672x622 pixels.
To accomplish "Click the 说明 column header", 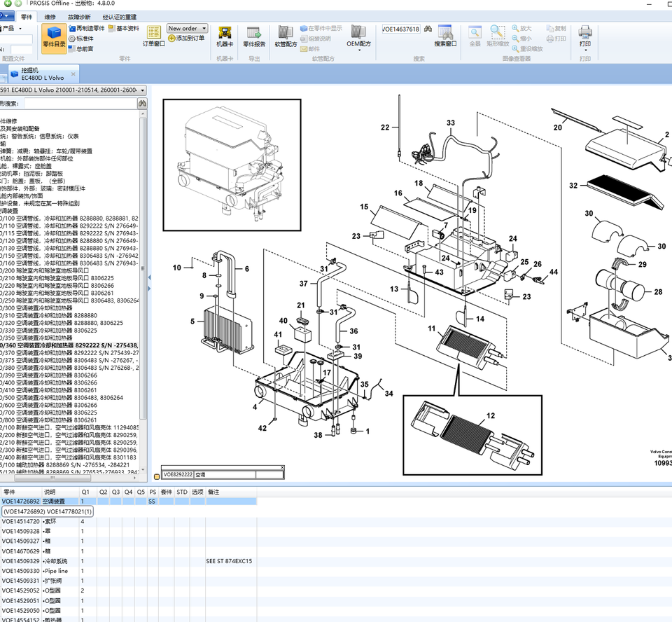I will (50, 492).
